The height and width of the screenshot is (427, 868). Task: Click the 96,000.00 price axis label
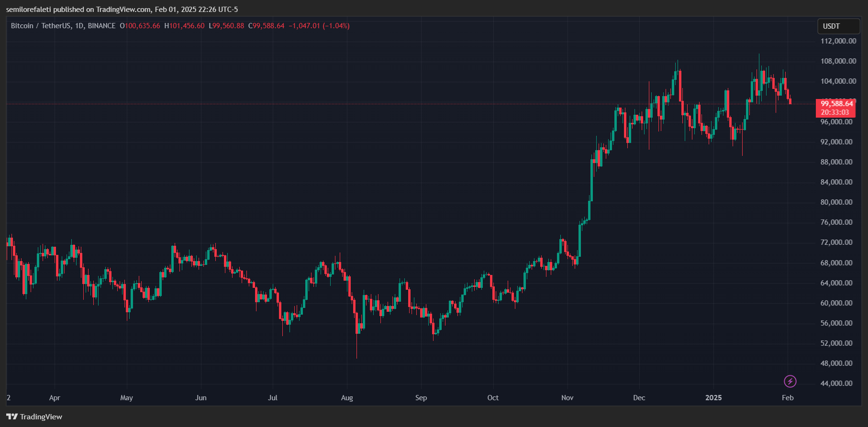tap(836, 122)
